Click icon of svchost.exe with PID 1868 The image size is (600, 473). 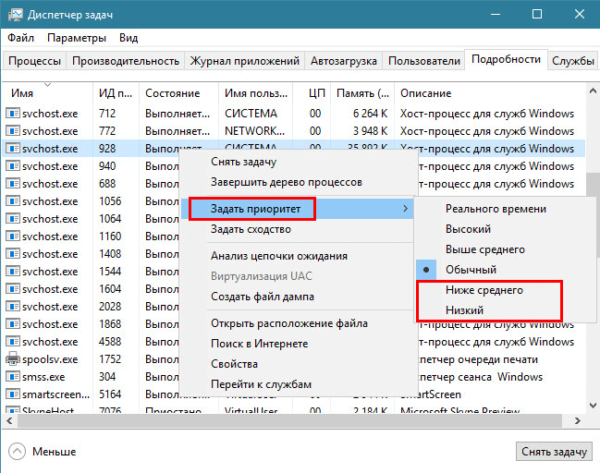click(13, 324)
